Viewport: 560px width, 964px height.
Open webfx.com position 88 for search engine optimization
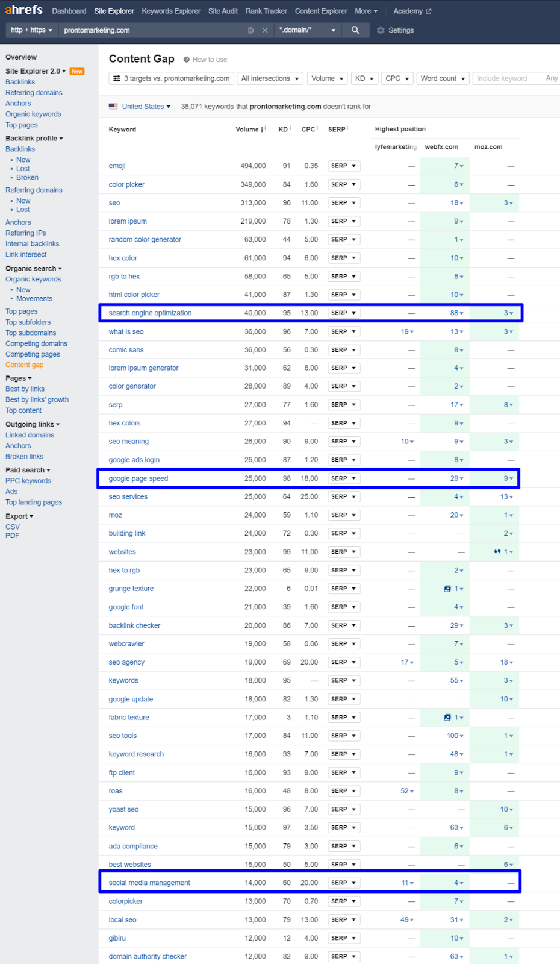(456, 313)
